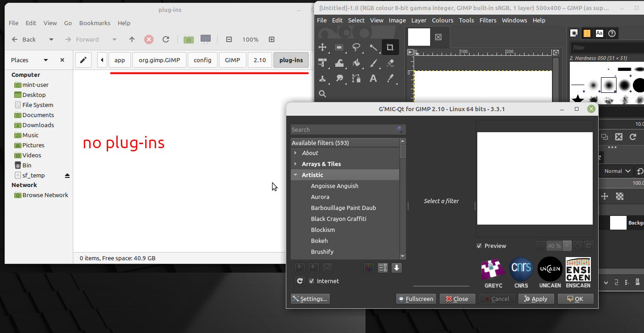The height and width of the screenshot is (333, 644).
Task: Open Computer icon in file manager toolbar
Action: tap(206, 39)
